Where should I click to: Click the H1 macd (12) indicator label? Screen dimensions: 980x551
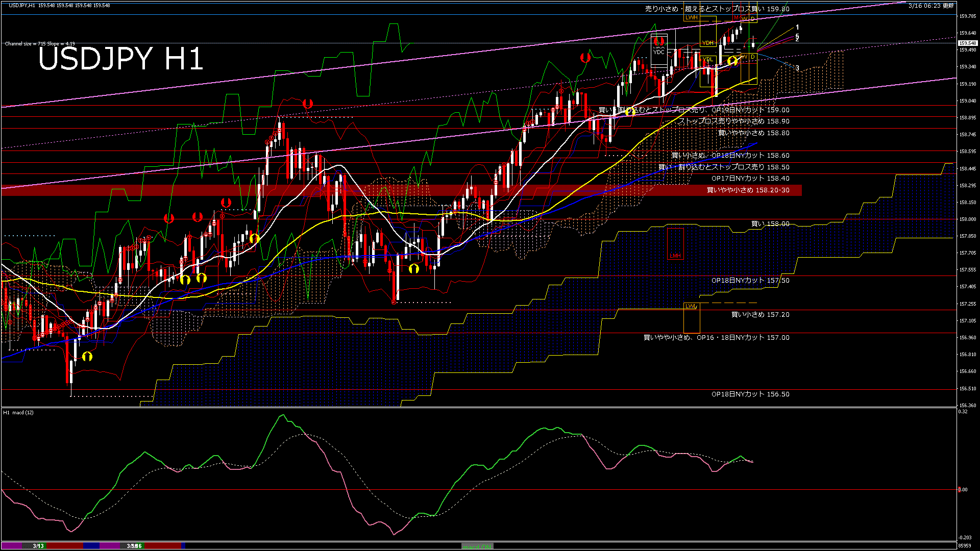[18, 412]
